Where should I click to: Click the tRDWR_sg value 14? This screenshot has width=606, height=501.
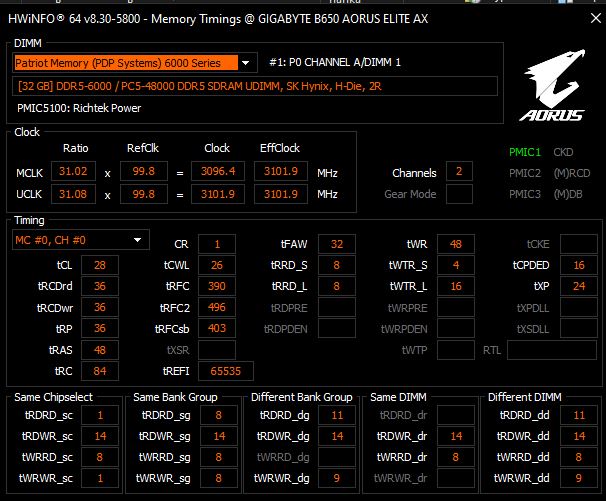point(219,436)
